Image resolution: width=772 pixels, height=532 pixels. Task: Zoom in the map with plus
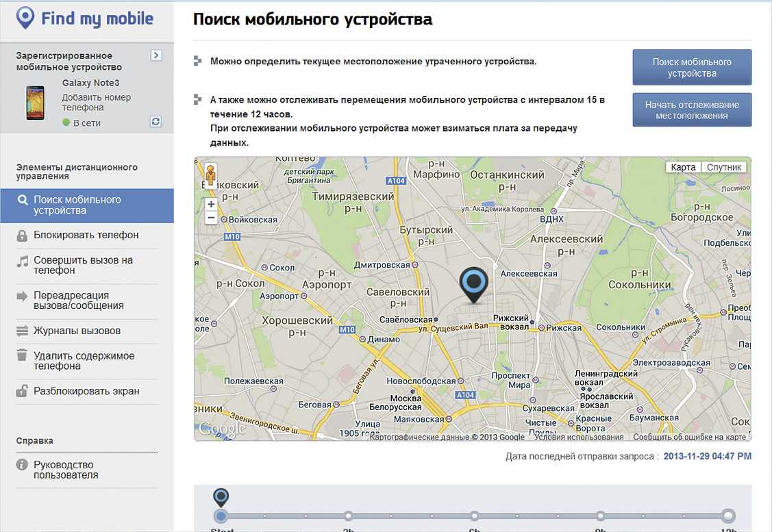(211, 204)
